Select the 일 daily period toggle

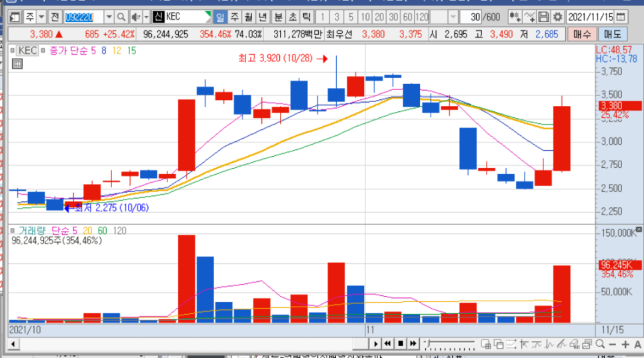tap(220, 17)
